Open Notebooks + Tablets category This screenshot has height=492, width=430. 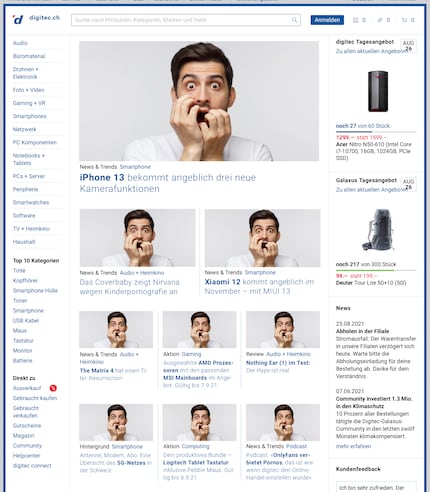[29, 159]
